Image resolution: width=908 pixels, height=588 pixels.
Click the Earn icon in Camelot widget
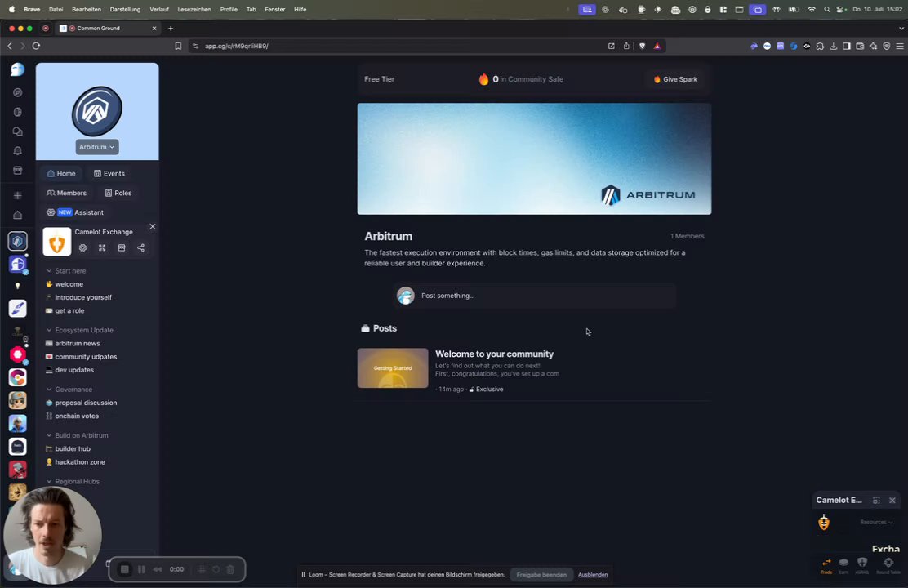coord(843,565)
